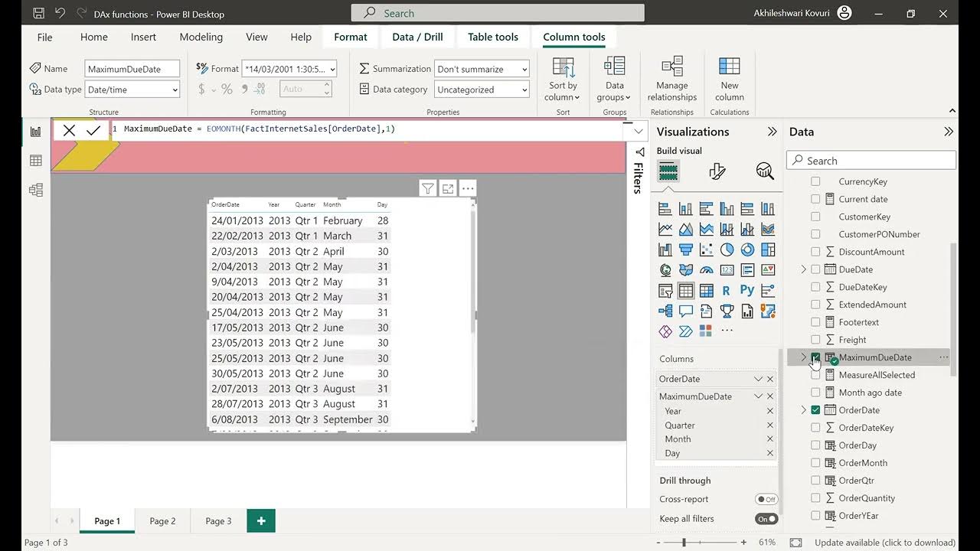
Task: Select the stacked bar chart visual
Action: pos(665,209)
